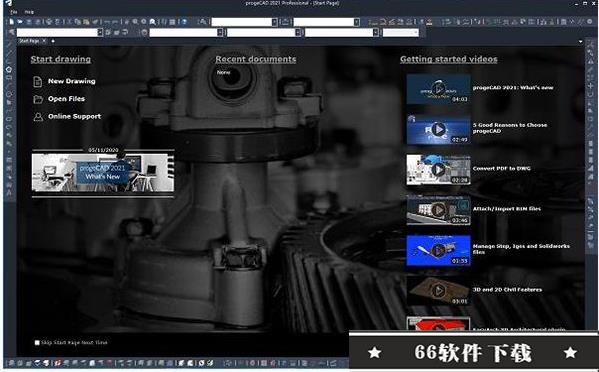The width and height of the screenshot is (599, 372).
Task: Click the Getting started videos heading
Action: [x=448, y=59]
